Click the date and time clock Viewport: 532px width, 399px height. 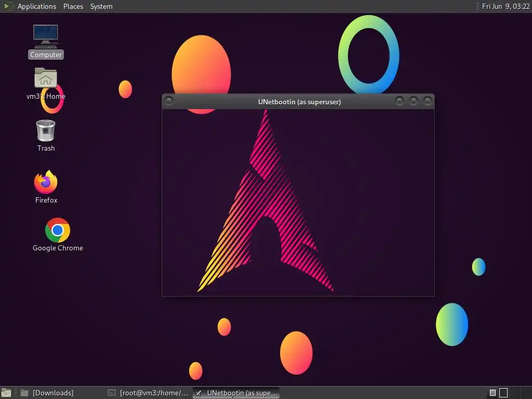click(x=506, y=6)
